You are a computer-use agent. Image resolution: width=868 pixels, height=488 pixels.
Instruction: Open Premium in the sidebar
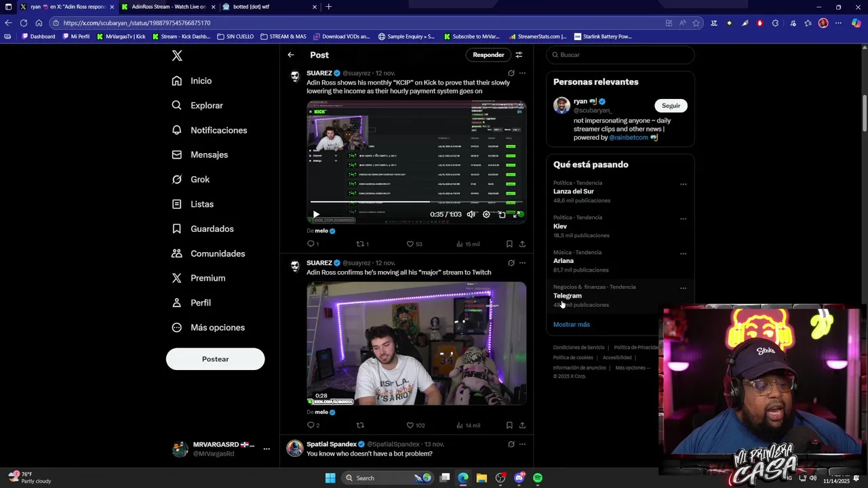pyautogui.click(x=199, y=278)
